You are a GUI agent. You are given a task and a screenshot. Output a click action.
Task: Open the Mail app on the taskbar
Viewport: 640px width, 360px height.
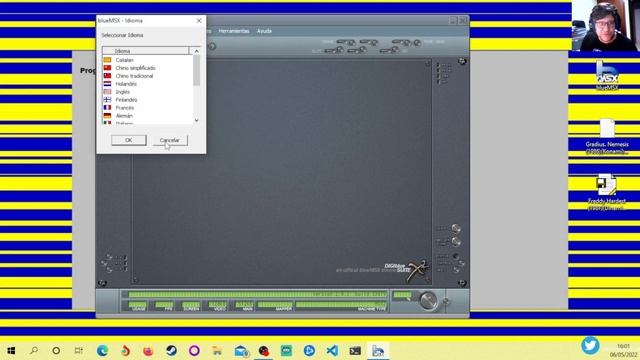241,351
